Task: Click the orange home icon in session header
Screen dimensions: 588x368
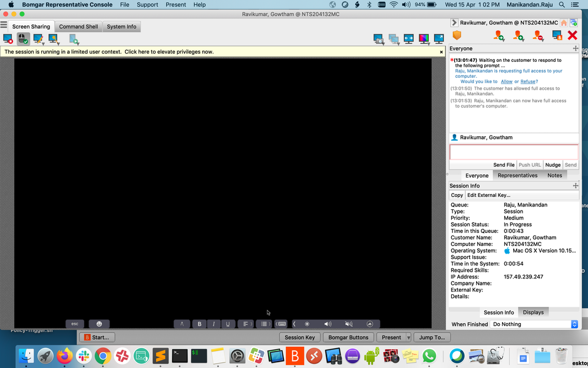Action: pyautogui.click(x=564, y=23)
